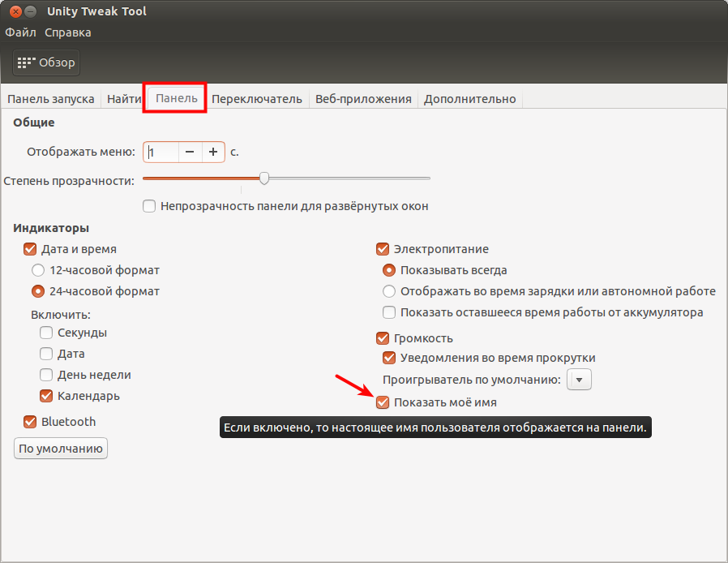This screenshot has height=563, width=728.
Task: Enable Показать оставшееся время работы checkbox
Action: pos(389,312)
